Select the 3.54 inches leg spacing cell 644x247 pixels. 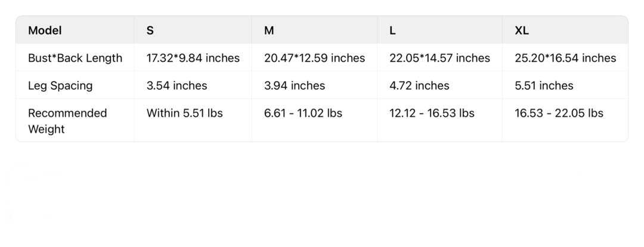(x=177, y=85)
